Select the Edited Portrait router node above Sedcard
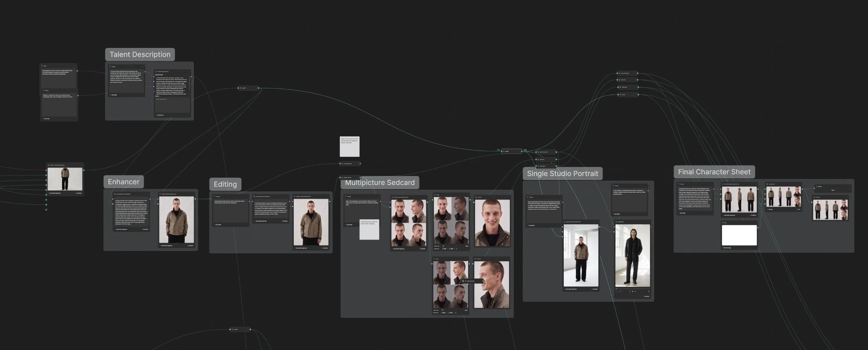The width and height of the screenshot is (868, 350). (350, 177)
